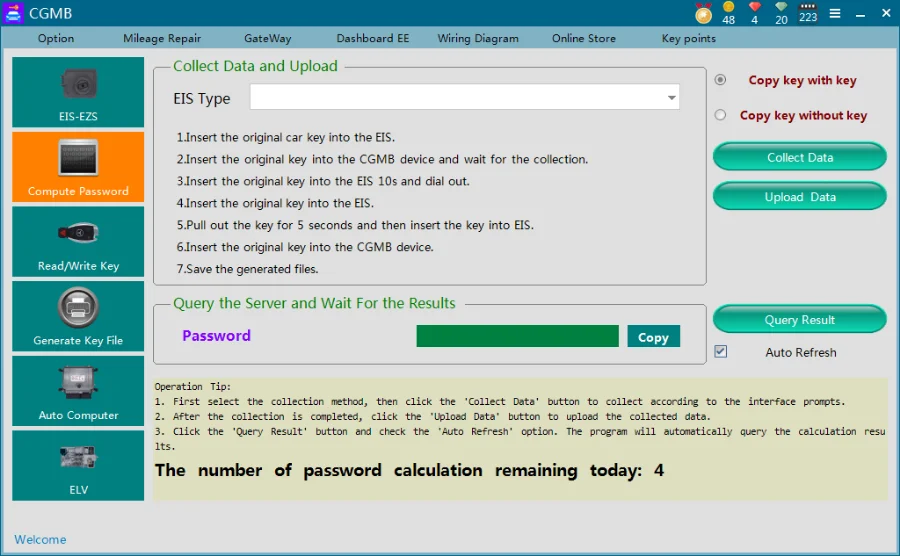Click the remaining password calculation count text
Viewport: 900px width, 556px height.
(x=409, y=471)
